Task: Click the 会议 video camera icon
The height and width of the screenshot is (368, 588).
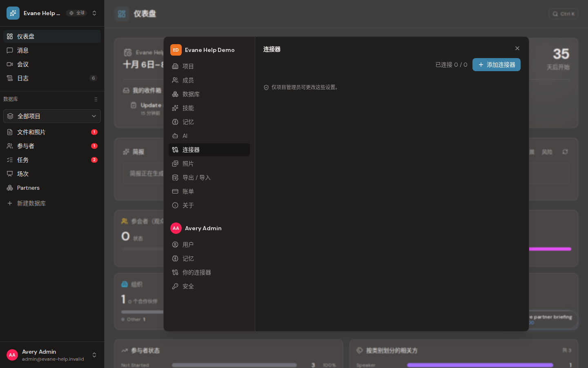Action: point(10,64)
